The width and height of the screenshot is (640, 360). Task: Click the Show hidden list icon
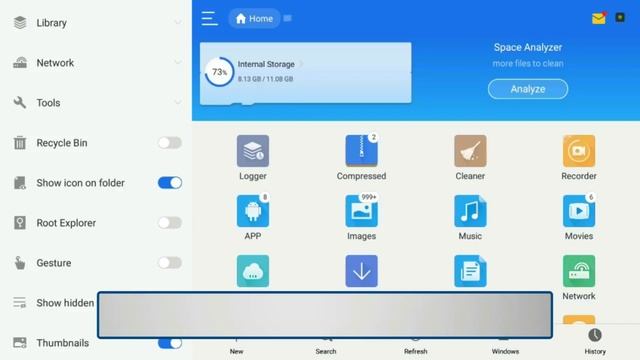20,302
